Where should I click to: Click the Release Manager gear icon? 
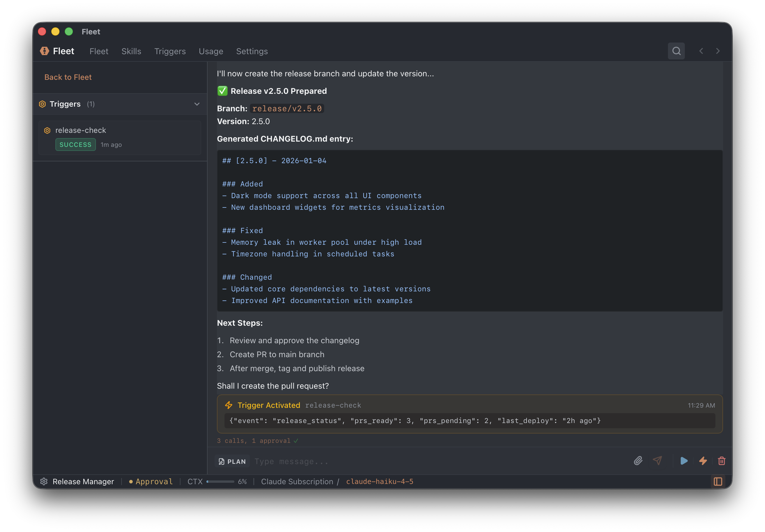pos(44,481)
